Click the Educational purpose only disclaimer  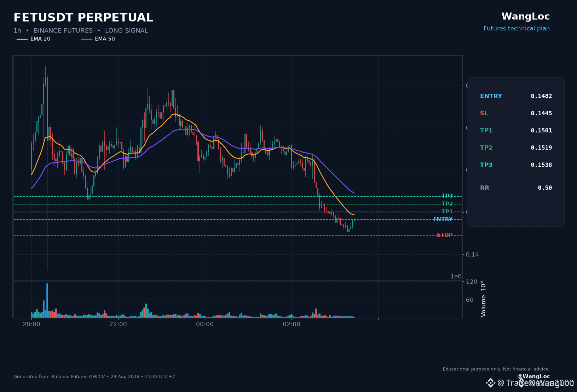tap(496, 369)
